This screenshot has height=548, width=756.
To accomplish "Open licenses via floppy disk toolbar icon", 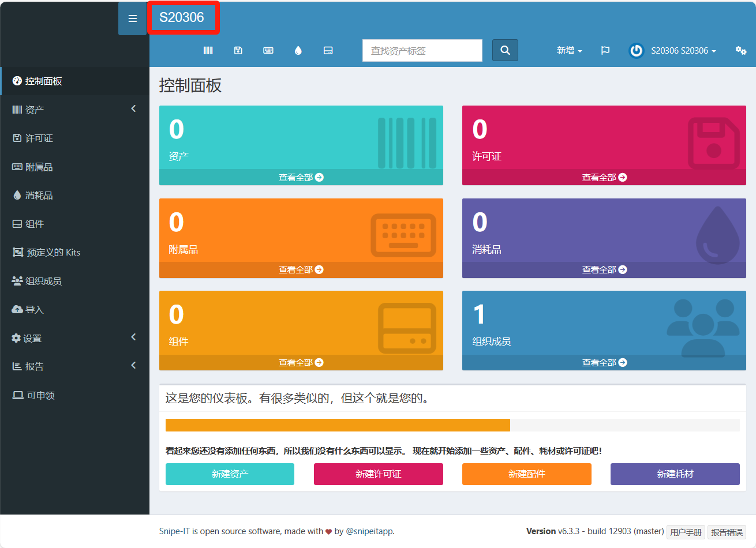I will click(238, 51).
